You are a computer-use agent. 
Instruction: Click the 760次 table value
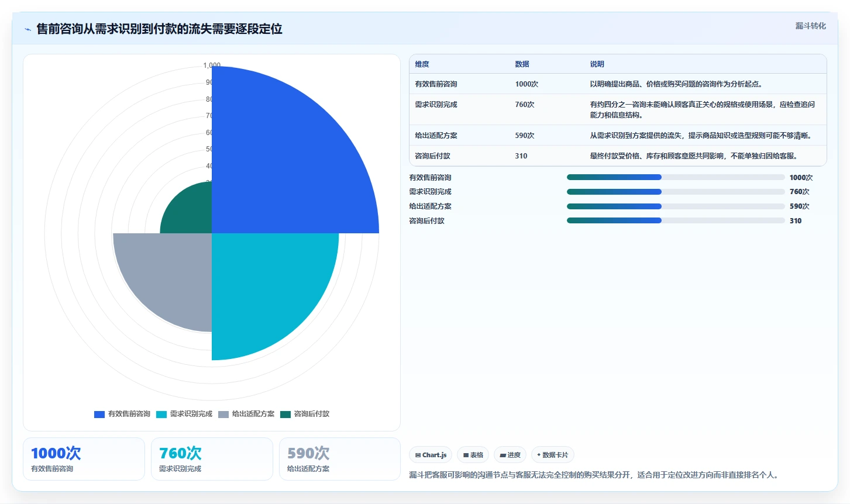point(525,105)
